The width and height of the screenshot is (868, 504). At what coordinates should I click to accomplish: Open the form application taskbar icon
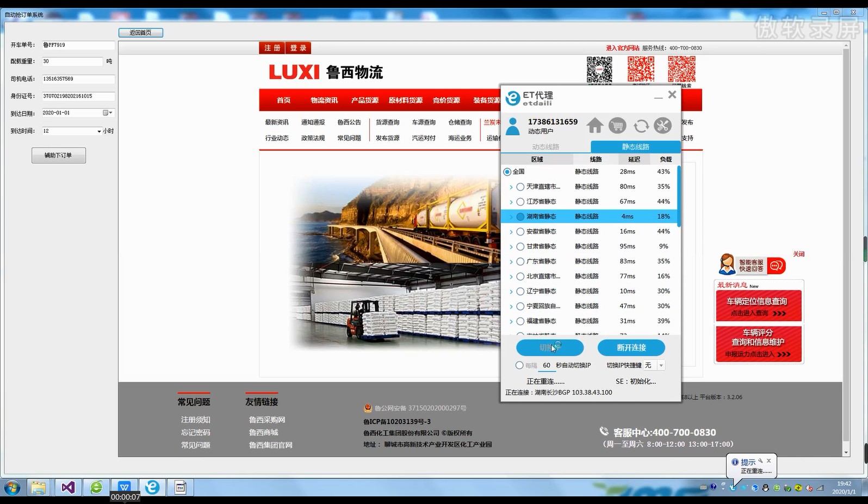point(181,487)
